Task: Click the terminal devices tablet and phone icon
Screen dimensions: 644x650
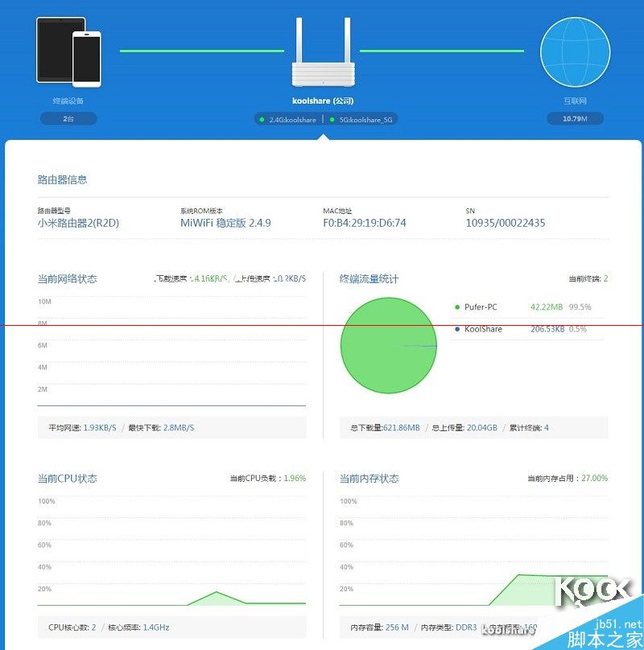Action: point(68,51)
